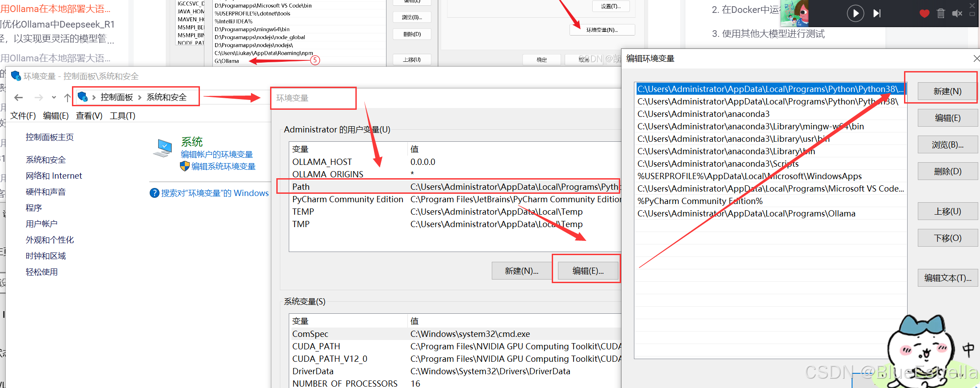Close the 编辑环境变量 dialog with X

point(976,58)
